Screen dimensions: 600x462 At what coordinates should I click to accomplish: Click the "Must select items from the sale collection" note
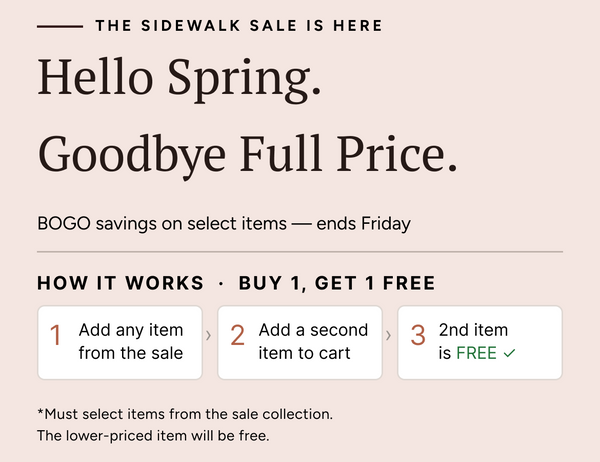(184, 413)
